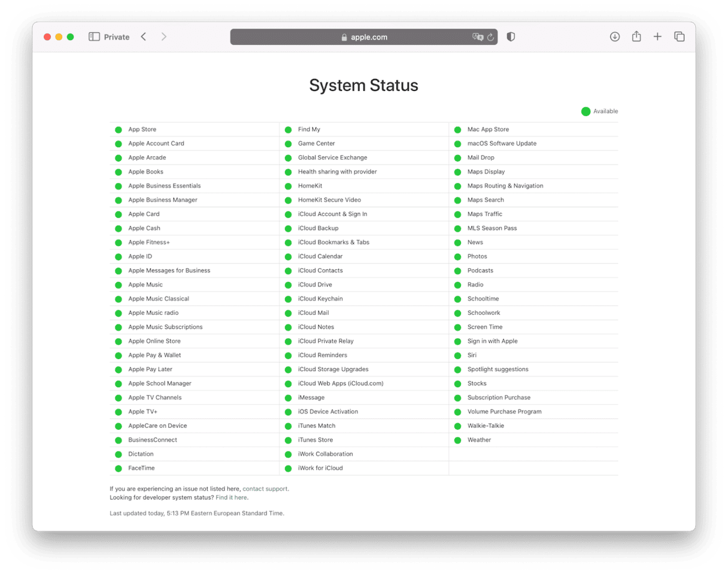Click Volume Purchase Program text
Image resolution: width=728 pixels, height=574 pixels.
(505, 412)
